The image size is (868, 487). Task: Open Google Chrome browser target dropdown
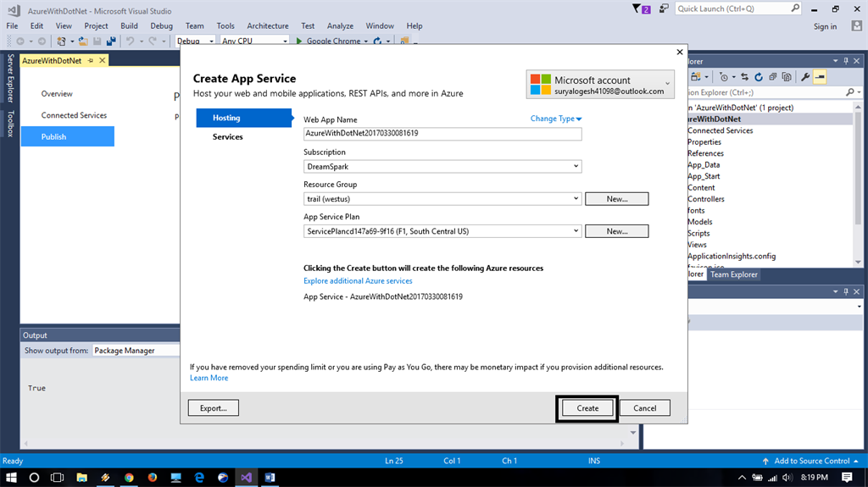pyautogui.click(x=366, y=41)
